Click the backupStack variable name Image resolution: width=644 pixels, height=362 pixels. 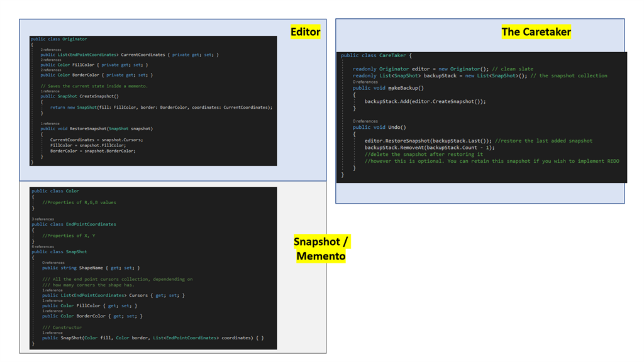[x=441, y=75]
